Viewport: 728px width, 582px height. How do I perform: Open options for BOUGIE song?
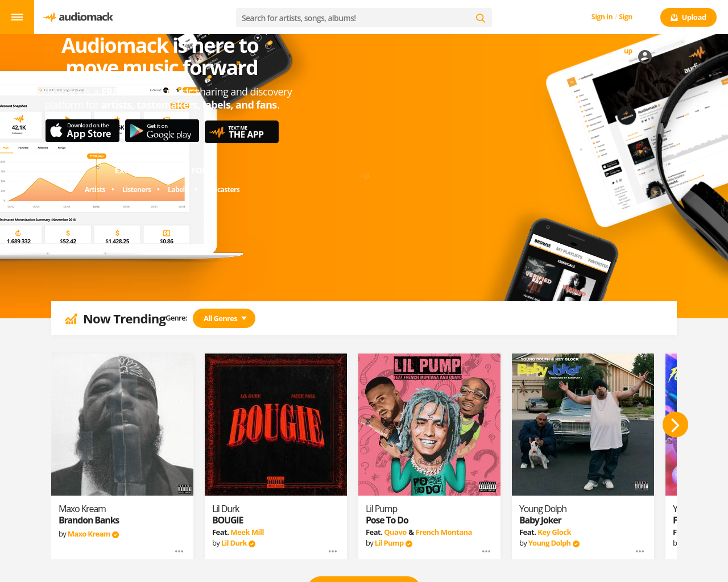(333, 551)
